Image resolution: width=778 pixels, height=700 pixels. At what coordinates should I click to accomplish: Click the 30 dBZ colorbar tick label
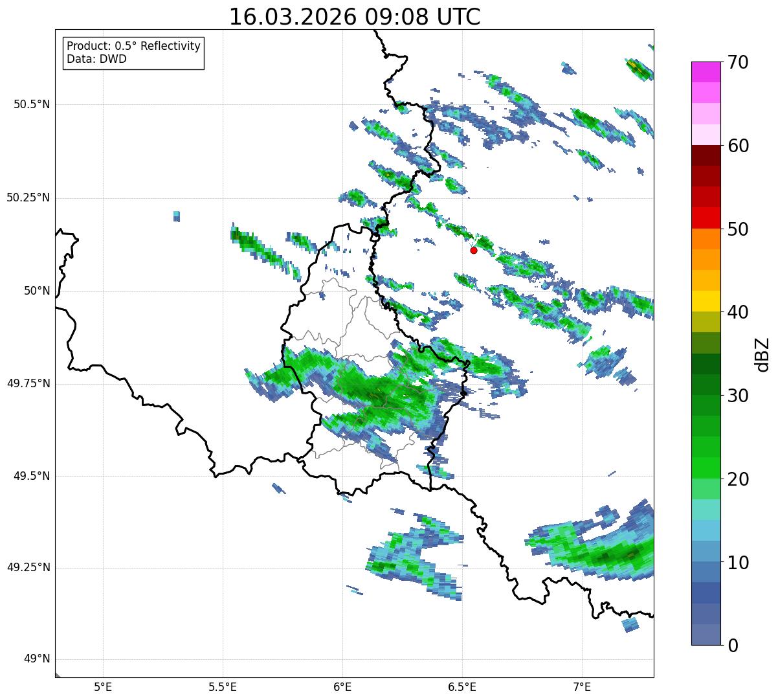737,396
